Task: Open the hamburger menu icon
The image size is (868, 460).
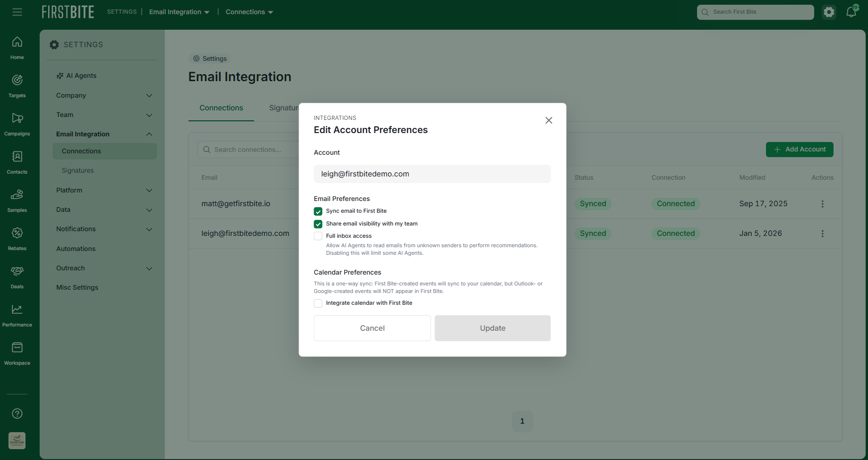Action: 17,12
